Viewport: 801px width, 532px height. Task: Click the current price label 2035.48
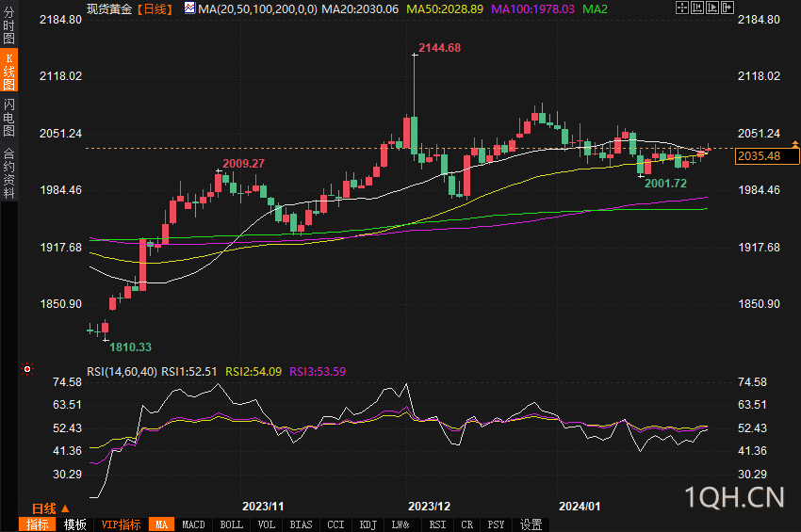click(760, 156)
